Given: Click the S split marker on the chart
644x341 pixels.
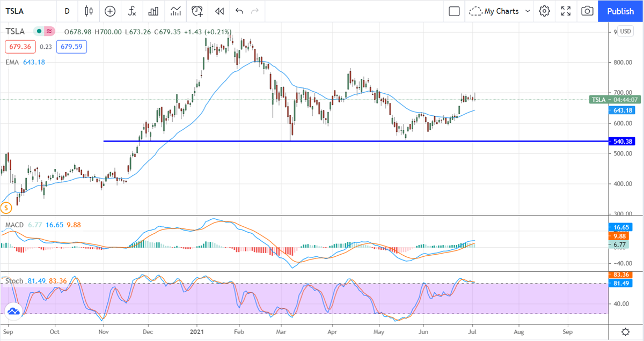Looking at the screenshot, I should click(x=5, y=207).
